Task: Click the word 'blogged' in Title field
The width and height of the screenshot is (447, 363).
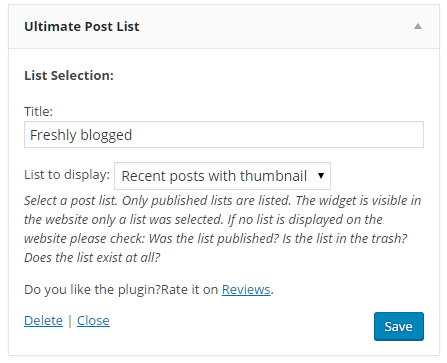Action: pos(106,135)
